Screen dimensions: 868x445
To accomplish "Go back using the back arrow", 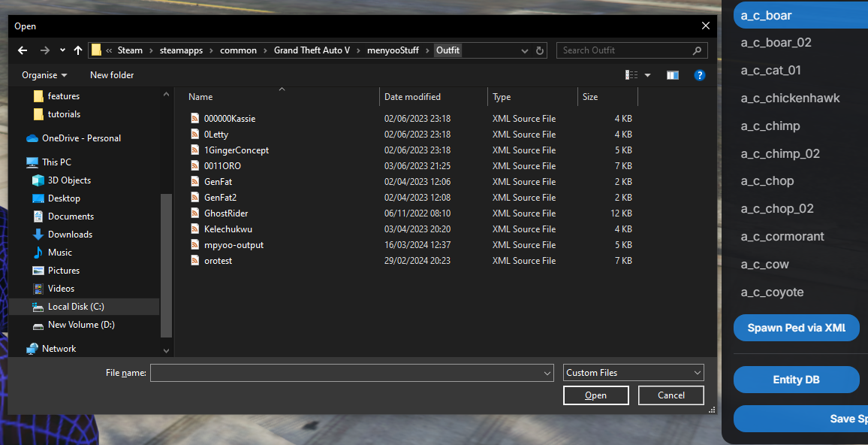I will [23, 50].
